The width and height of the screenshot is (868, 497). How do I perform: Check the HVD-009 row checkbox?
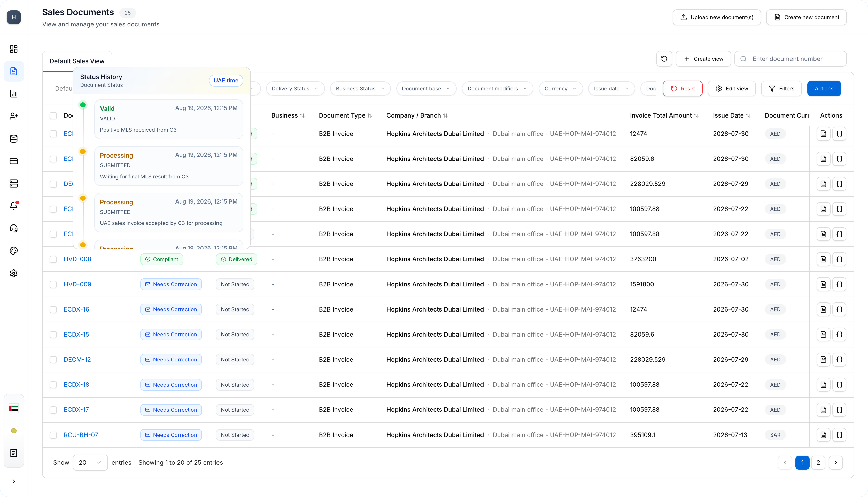tap(53, 284)
